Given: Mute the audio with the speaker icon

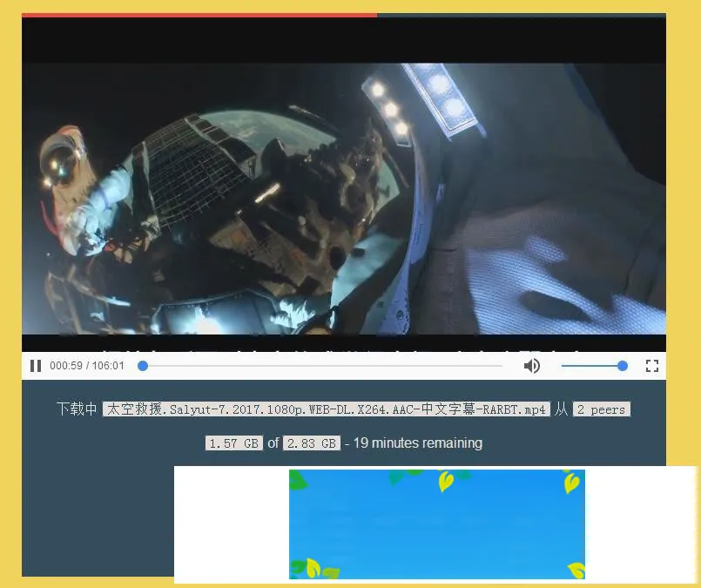Looking at the screenshot, I should coord(531,366).
